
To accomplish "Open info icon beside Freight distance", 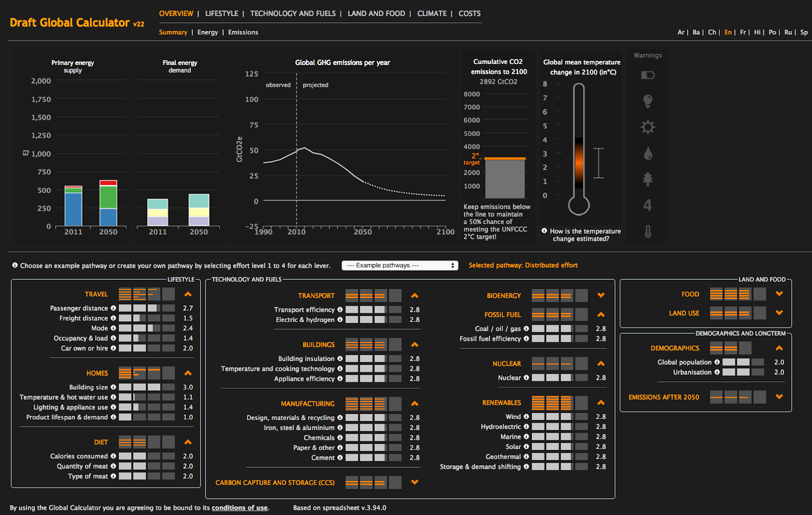I will coord(113,318).
